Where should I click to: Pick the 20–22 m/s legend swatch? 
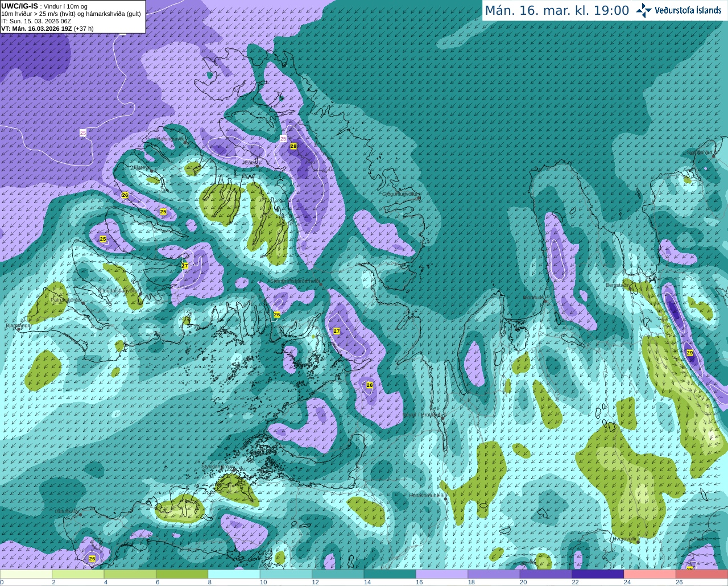[546, 574]
